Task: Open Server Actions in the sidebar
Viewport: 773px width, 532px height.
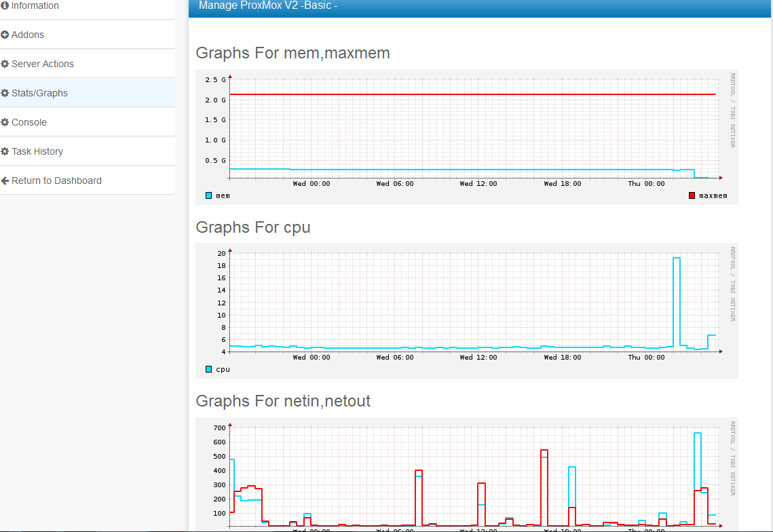Action: [88, 64]
